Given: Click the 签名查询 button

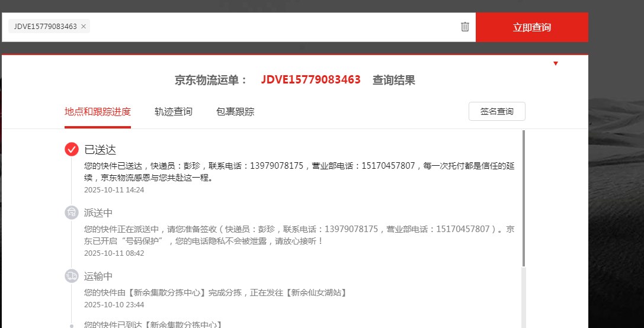Looking at the screenshot, I should click(x=496, y=111).
